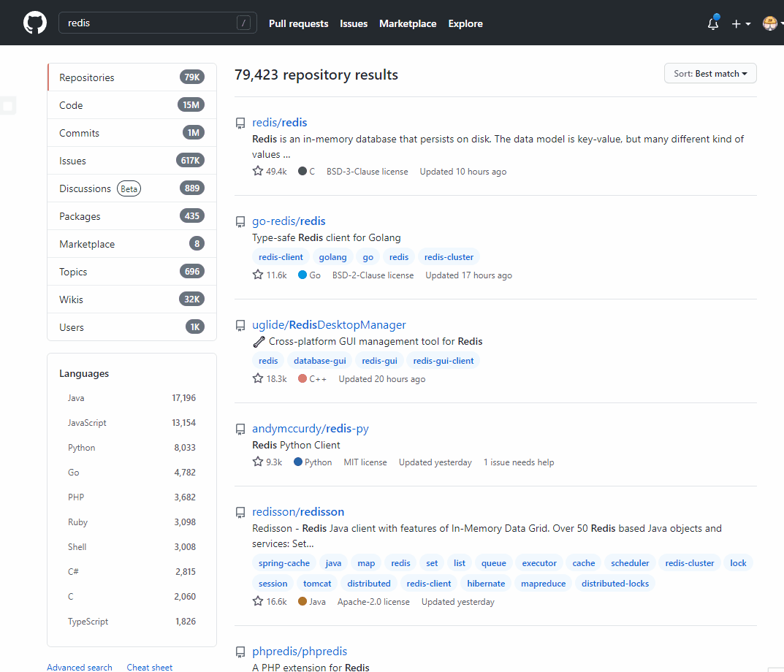Expand the Sort: Best match dropdown

point(710,74)
